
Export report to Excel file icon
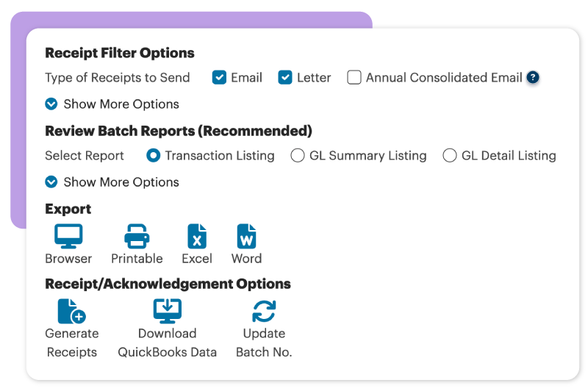click(197, 237)
